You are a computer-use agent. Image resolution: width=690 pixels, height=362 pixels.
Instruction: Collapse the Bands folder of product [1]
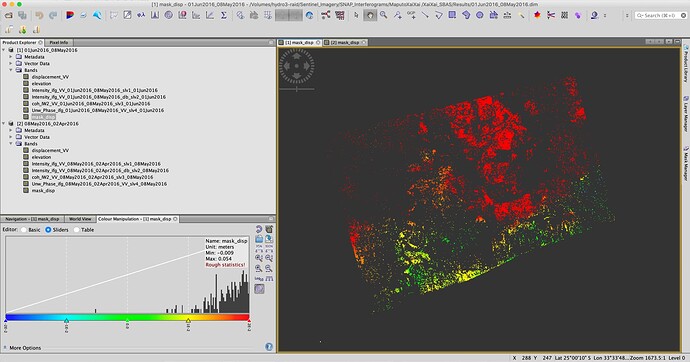pos(11,70)
